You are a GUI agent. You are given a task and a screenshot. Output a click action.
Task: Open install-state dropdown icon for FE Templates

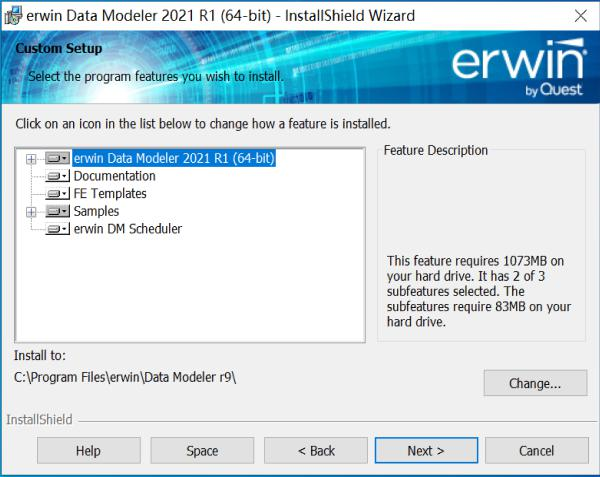tap(57, 194)
